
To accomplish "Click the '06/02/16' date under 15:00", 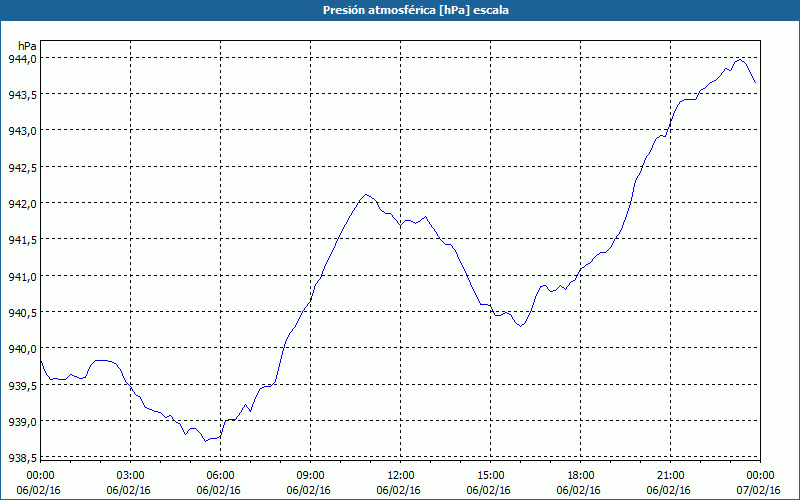I will [x=489, y=490].
